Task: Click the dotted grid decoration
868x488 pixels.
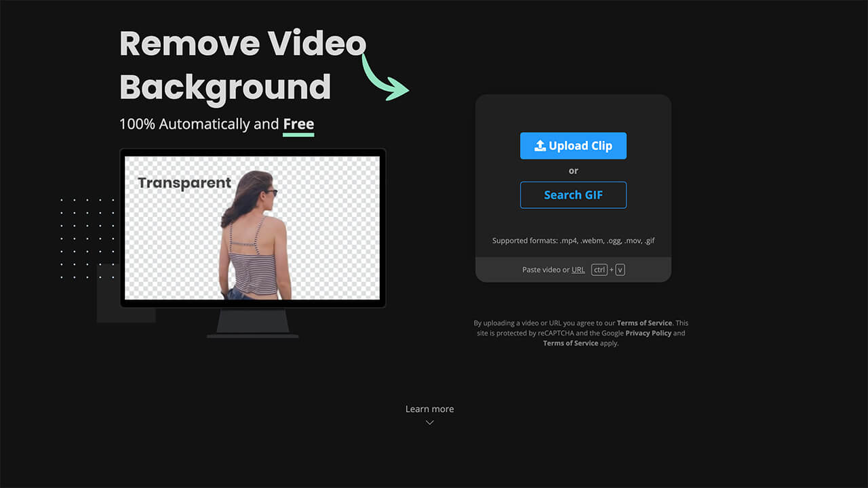Action: [x=87, y=239]
